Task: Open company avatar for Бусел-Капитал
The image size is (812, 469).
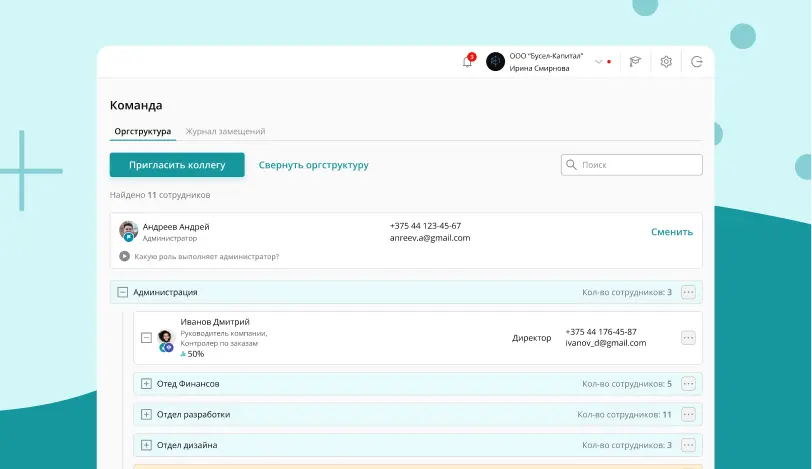Action: click(496, 62)
